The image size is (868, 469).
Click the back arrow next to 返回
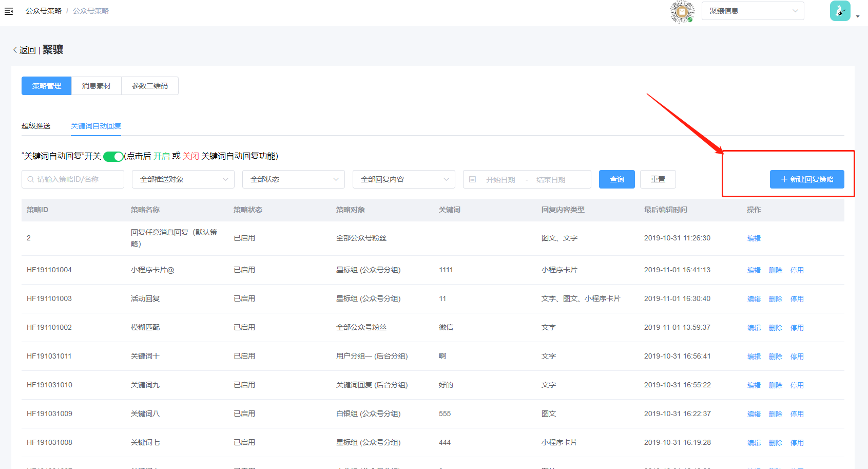15,50
